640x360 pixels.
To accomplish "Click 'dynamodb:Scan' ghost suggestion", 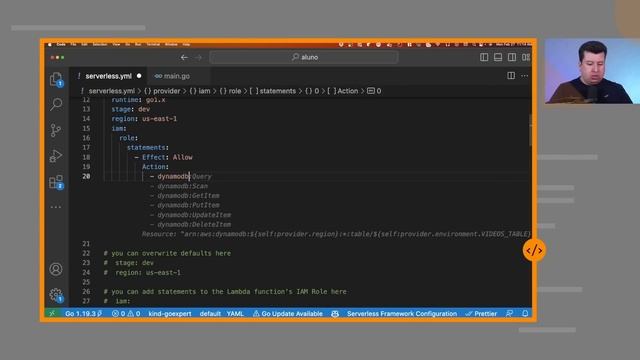I will pos(182,186).
